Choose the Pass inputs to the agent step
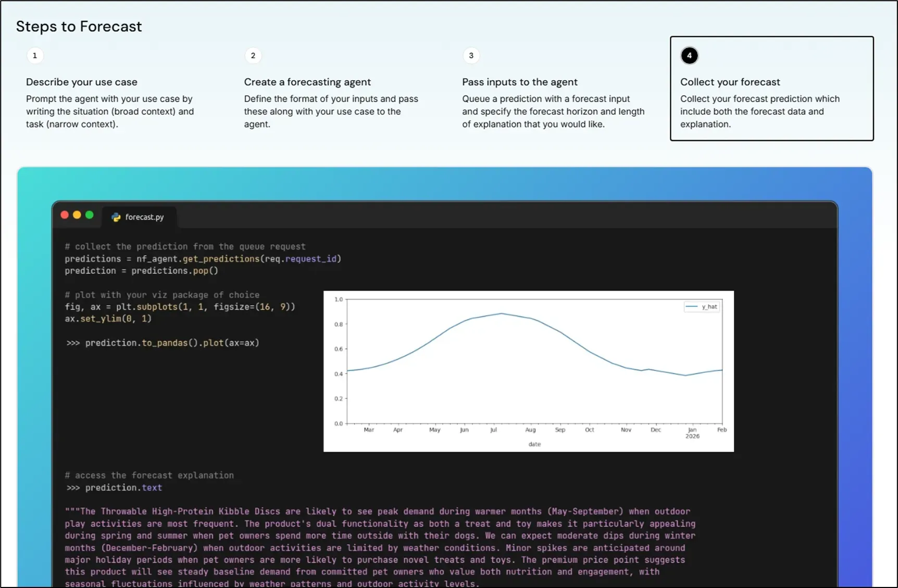Screen dimensions: 898x588 (x=519, y=82)
